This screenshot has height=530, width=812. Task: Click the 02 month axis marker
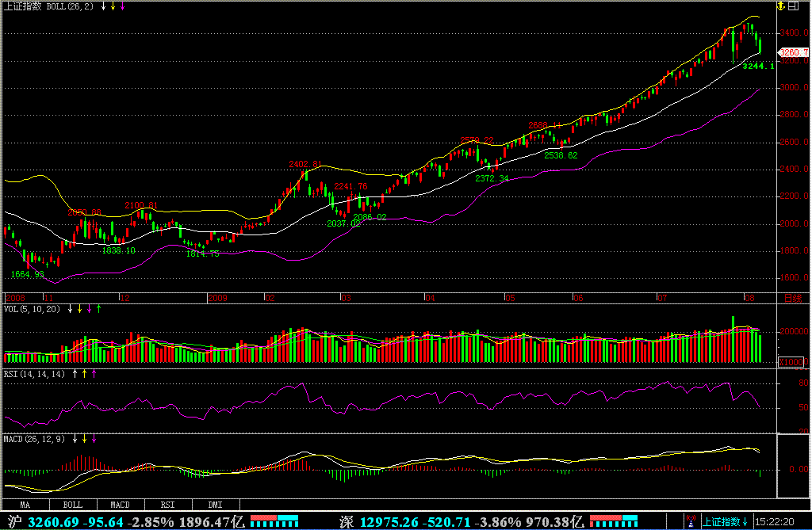pos(270,298)
